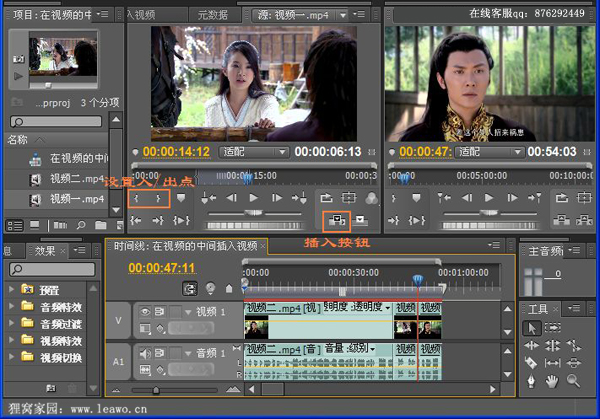This screenshot has width=600, height=419.
Task: Switch project panel to list view
Action: (15, 225)
